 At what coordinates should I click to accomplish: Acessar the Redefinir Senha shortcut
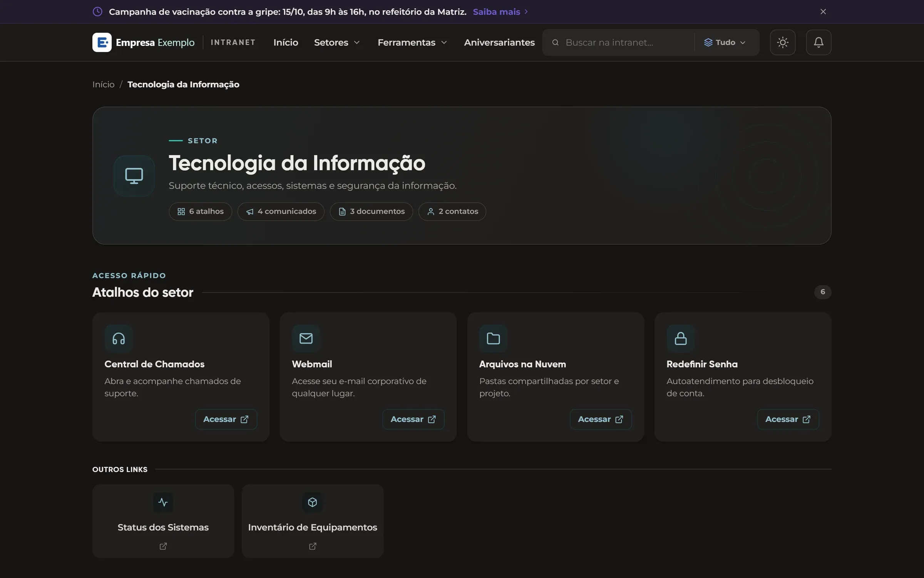pyautogui.click(x=788, y=419)
